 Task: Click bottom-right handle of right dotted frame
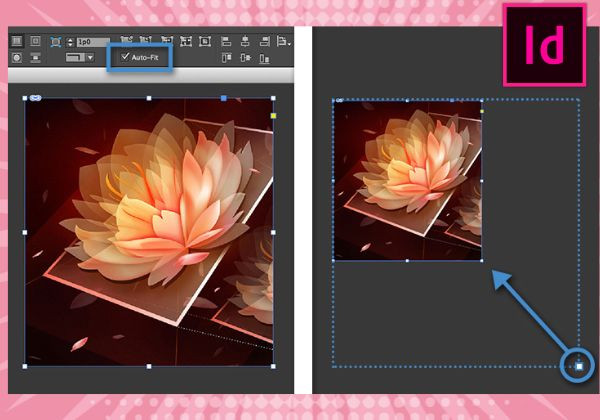pyautogui.click(x=579, y=366)
